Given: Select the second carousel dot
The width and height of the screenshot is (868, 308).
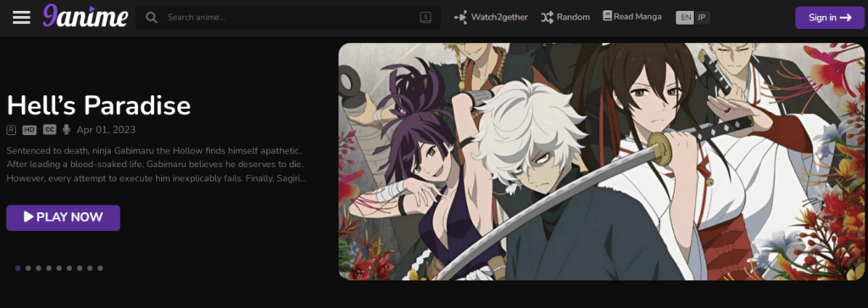Looking at the screenshot, I should [28, 268].
